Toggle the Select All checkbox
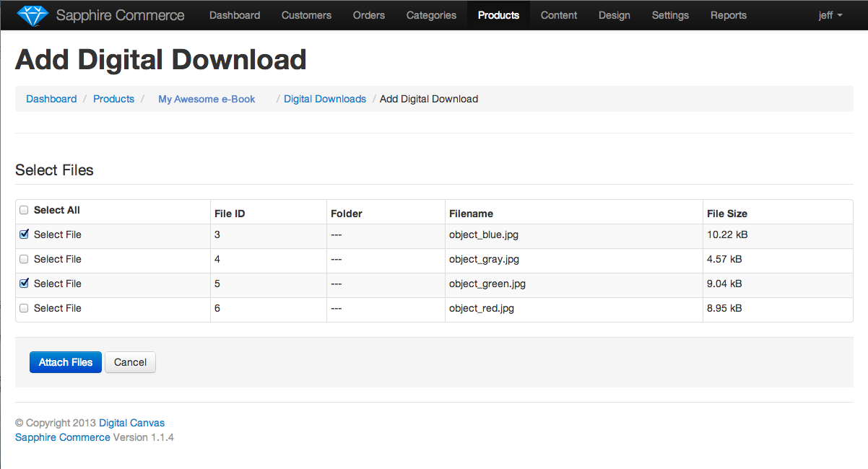The height and width of the screenshot is (469, 868). 24,210
